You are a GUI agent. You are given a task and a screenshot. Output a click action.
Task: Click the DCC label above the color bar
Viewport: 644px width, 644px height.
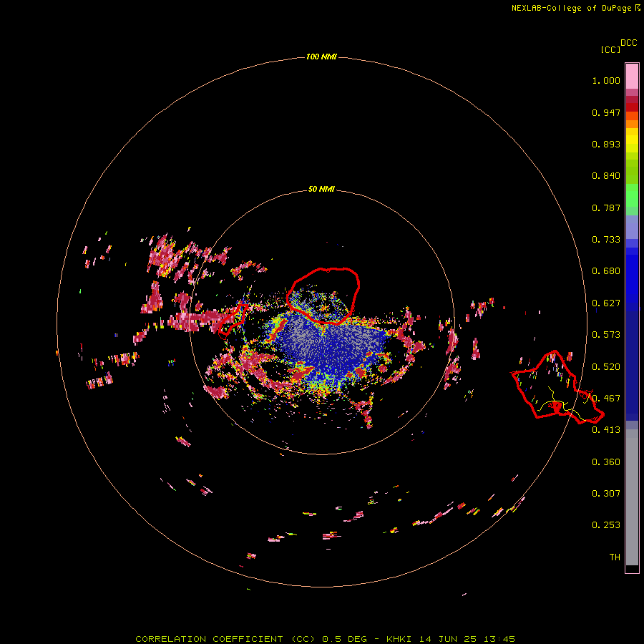coord(628,43)
